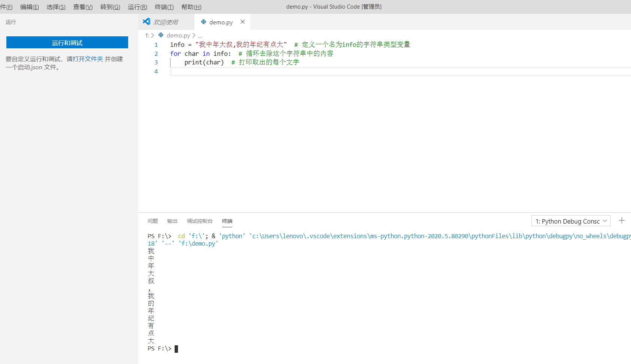The width and height of the screenshot is (631, 364).
Task: Click print(char) on line 3
Action: pyautogui.click(x=204, y=62)
